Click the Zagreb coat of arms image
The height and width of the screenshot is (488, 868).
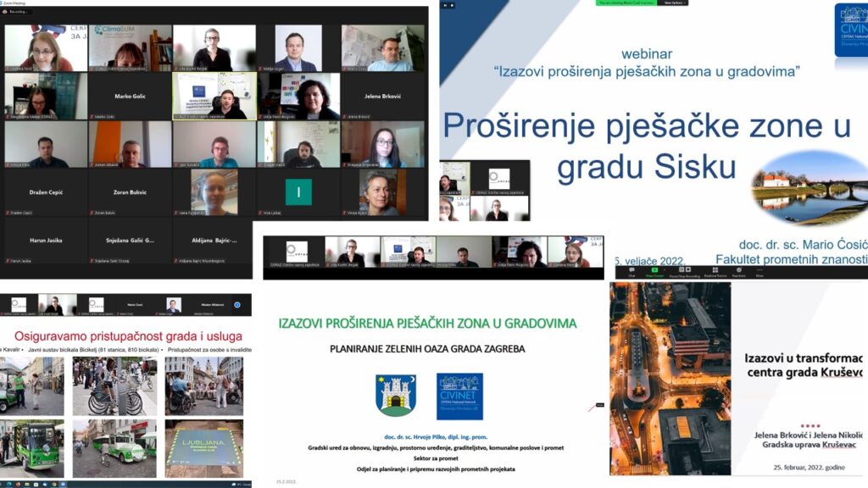coord(396,395)
